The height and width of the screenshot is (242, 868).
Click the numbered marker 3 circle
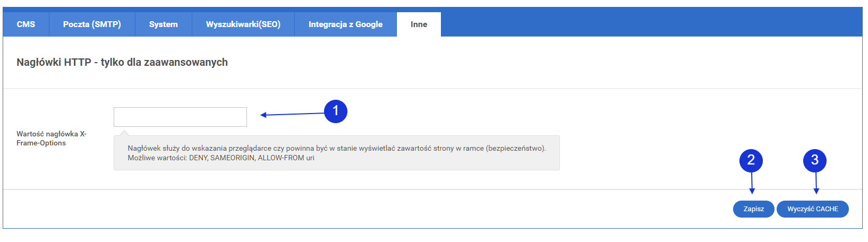click(815, 160)
